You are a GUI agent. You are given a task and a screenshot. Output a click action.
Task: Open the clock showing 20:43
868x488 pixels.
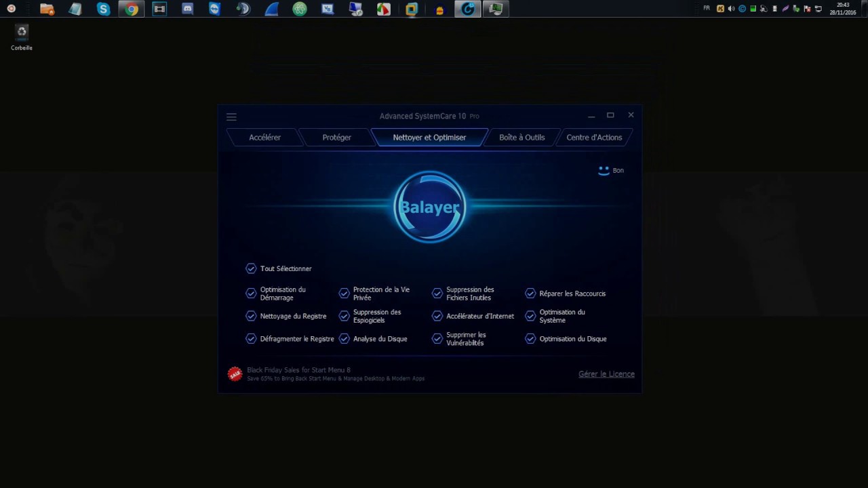click(x=843, y=9)
